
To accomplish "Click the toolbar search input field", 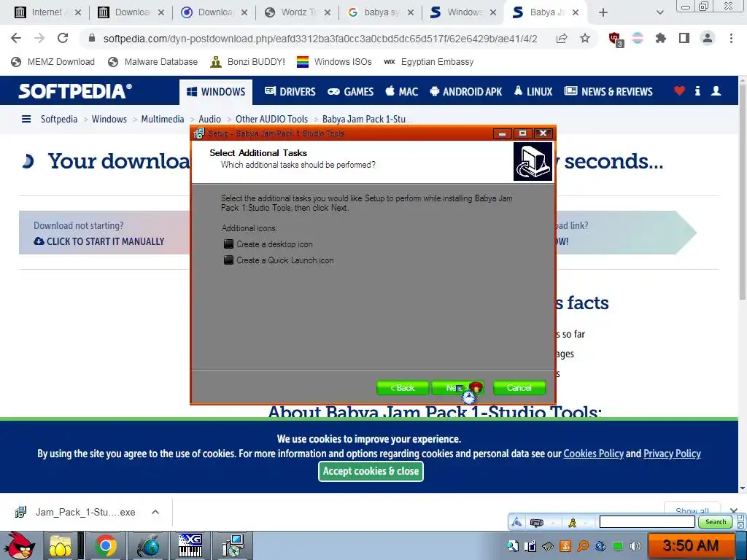I will point(647,522).
